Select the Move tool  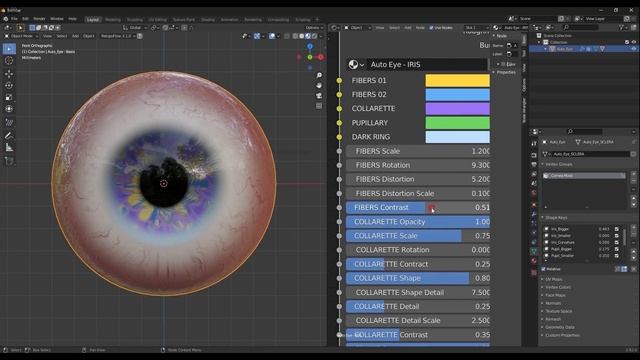click(9, 74)
